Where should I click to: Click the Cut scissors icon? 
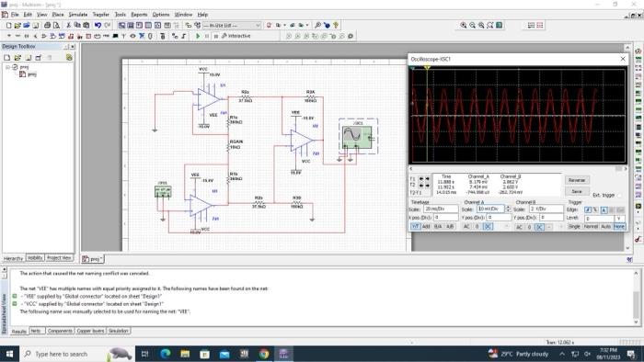[69, 26]
